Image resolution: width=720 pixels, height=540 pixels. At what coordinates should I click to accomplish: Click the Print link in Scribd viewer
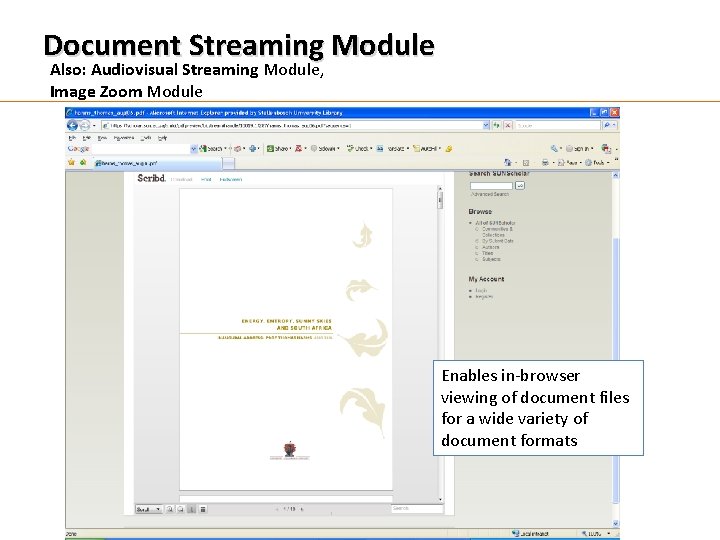click(x=206, y=180)
